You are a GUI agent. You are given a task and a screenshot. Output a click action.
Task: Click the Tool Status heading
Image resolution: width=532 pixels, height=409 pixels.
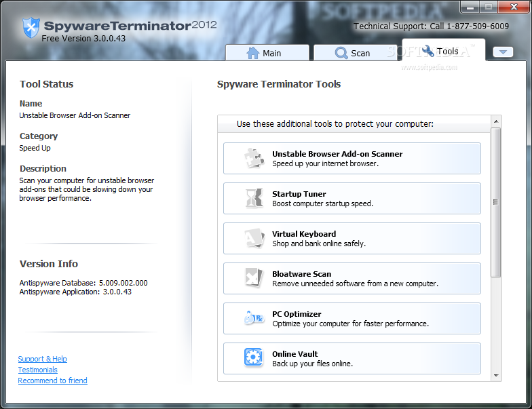click(46, 84)
